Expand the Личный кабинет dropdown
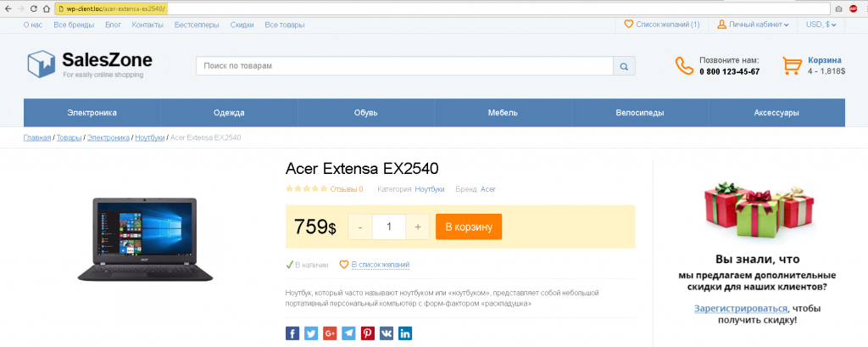Viewport: 868px width, 347px height. point(753,25)
